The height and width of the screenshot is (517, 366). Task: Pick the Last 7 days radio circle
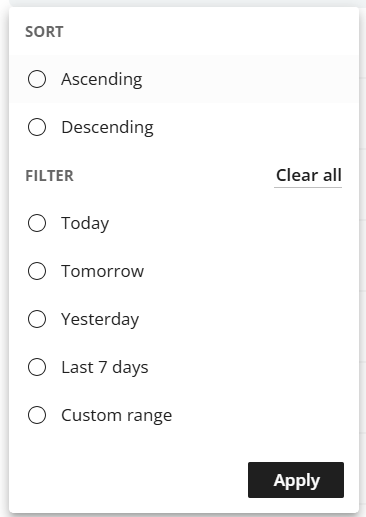pos(37,367)
